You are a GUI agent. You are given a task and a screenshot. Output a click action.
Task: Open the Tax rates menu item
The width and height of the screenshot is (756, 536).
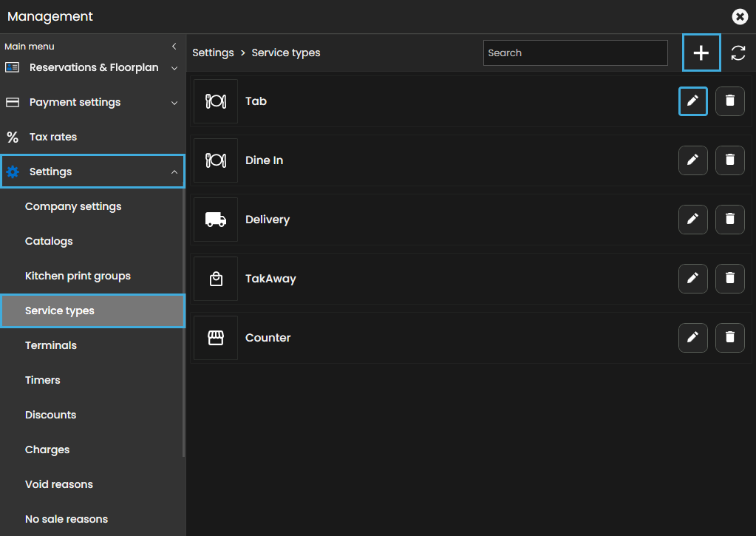click(52, 137)
